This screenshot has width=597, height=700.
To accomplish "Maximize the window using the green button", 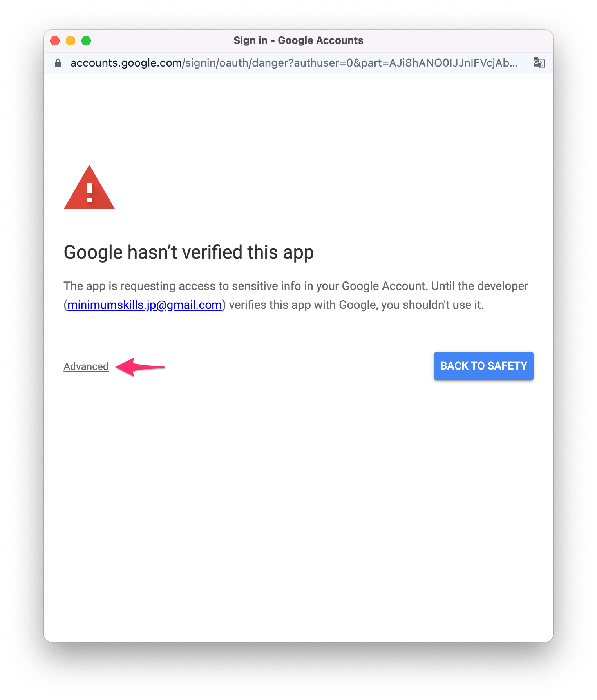I will [x=86, y=41].
